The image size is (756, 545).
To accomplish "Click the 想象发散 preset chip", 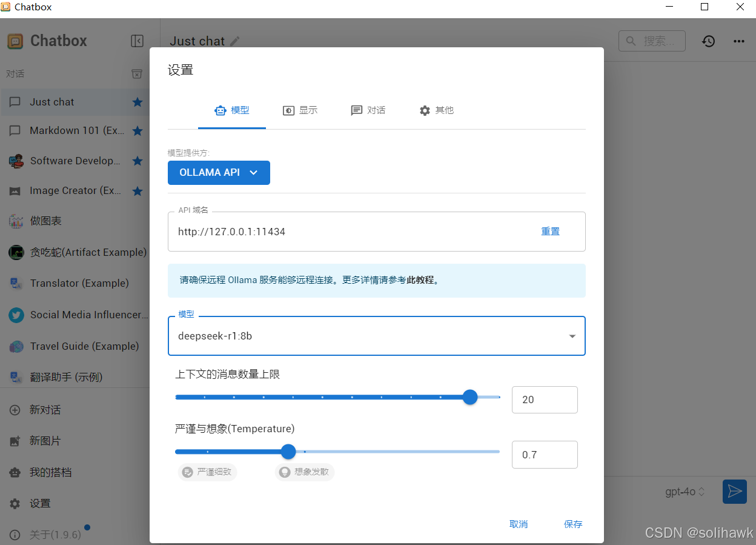I will coord(305,472).
